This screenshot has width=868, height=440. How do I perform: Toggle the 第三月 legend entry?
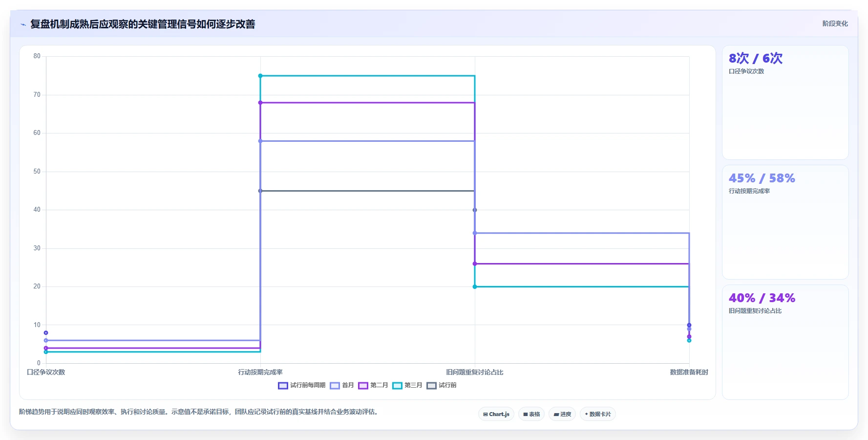point(407,385)
